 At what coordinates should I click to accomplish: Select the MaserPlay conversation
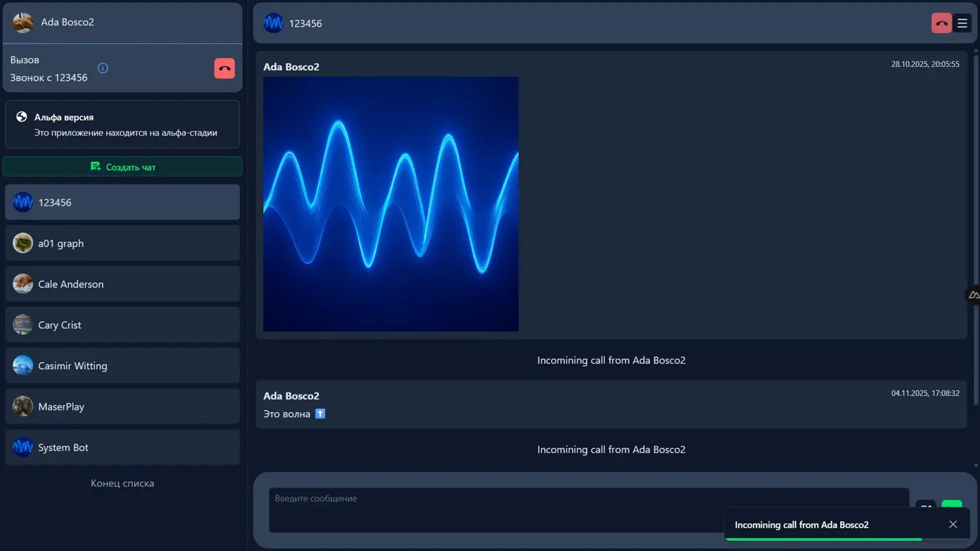[123, 406]
